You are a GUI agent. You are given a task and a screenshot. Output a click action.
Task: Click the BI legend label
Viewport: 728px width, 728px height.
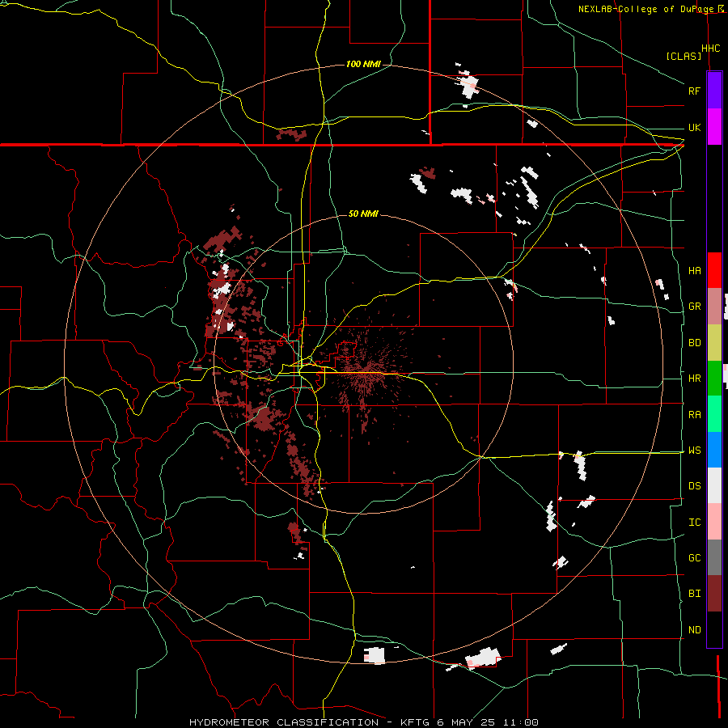[694, 594]
